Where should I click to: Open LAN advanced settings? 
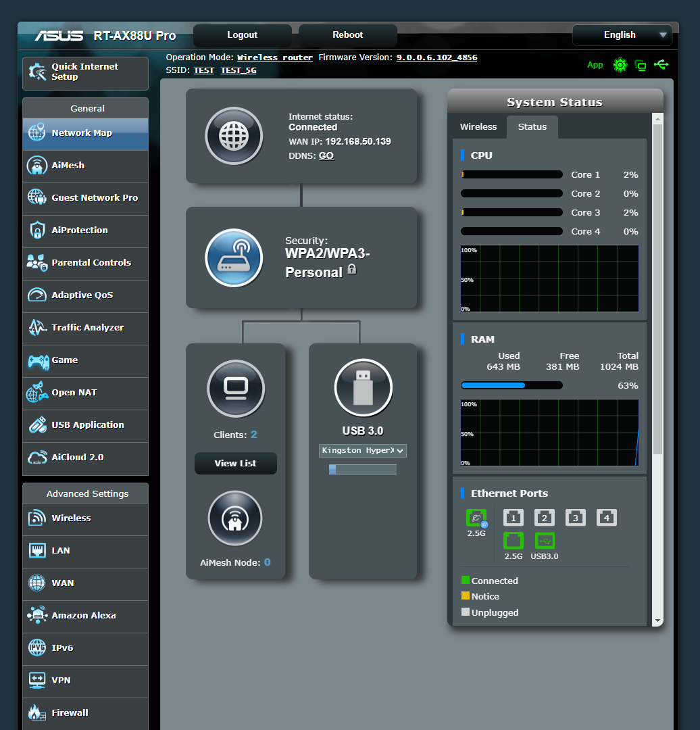85,552
